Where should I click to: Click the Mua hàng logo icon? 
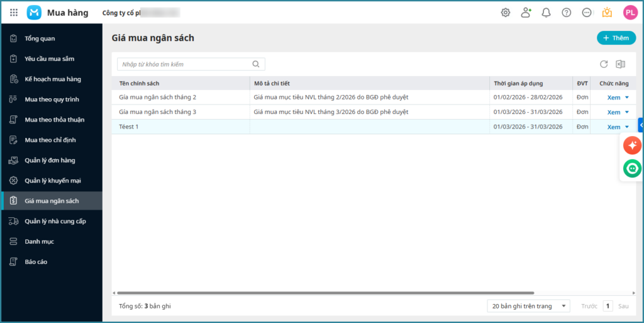(x=34, y=13)
